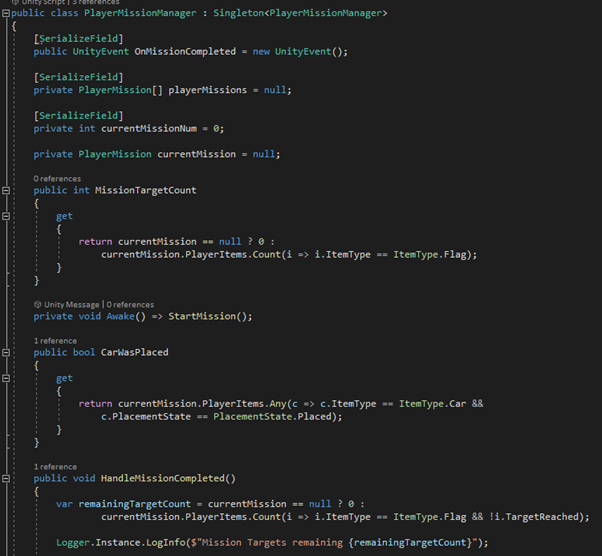The height and width of the screenshot is (556, 602).
Task: Collapse the get accessor inside CarWasPlaced
Action: pos(6,379)
